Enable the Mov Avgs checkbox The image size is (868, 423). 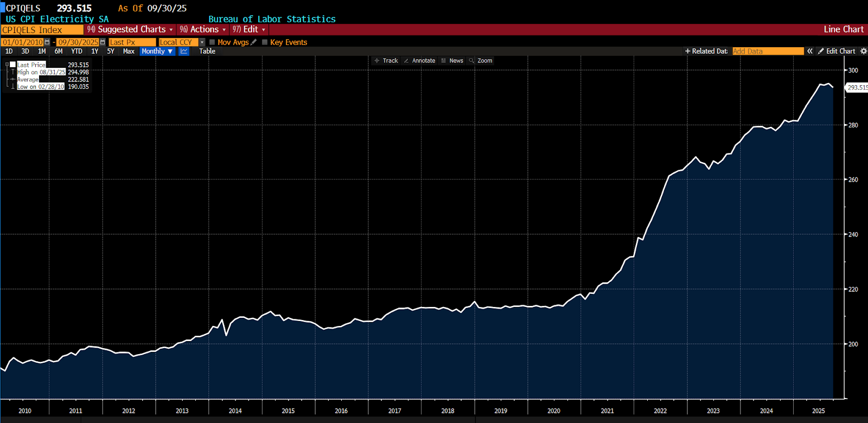click(x=212, y=42)
